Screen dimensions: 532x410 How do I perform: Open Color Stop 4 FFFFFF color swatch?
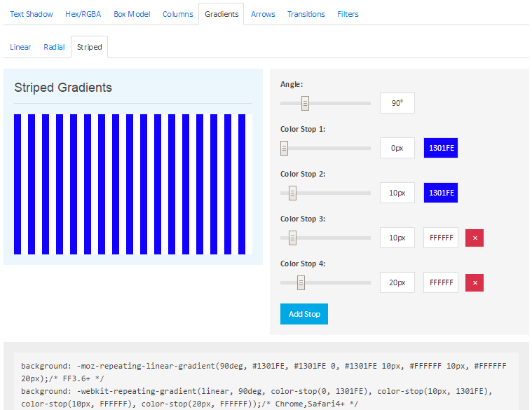(441, 282)
